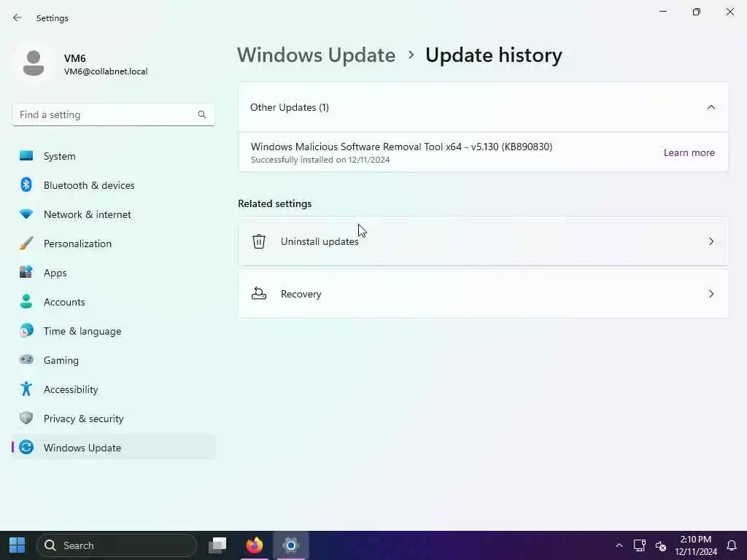This screenshot has width=747, height=560.
Task: Click the Accessibility figure icon
Action: coord(26,389)
